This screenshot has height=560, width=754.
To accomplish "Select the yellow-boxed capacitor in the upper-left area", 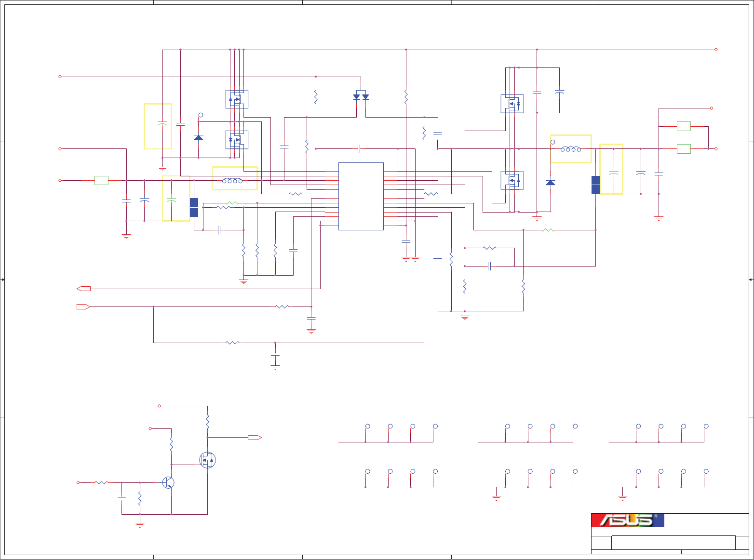I will point(162,124).
